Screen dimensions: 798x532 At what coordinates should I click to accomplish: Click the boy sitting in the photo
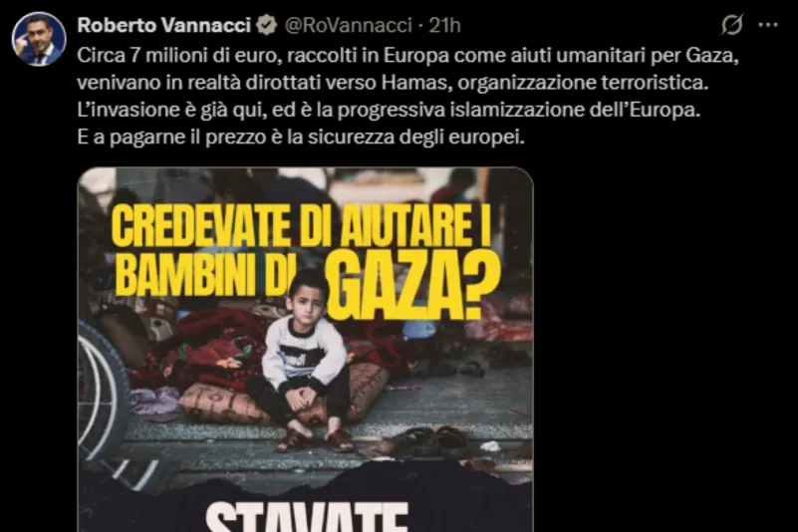(305, 361)
